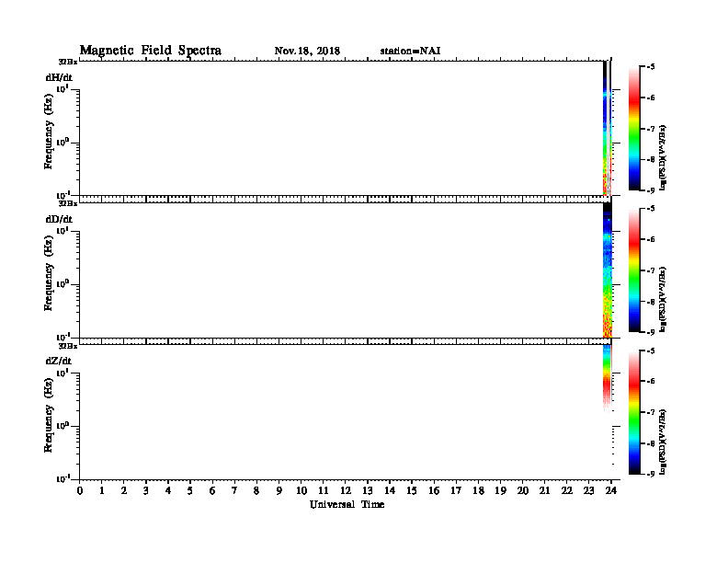Click the -7 value on the dD/dt color bar
This screenshot has height=563, width=728.
(651, 270)
